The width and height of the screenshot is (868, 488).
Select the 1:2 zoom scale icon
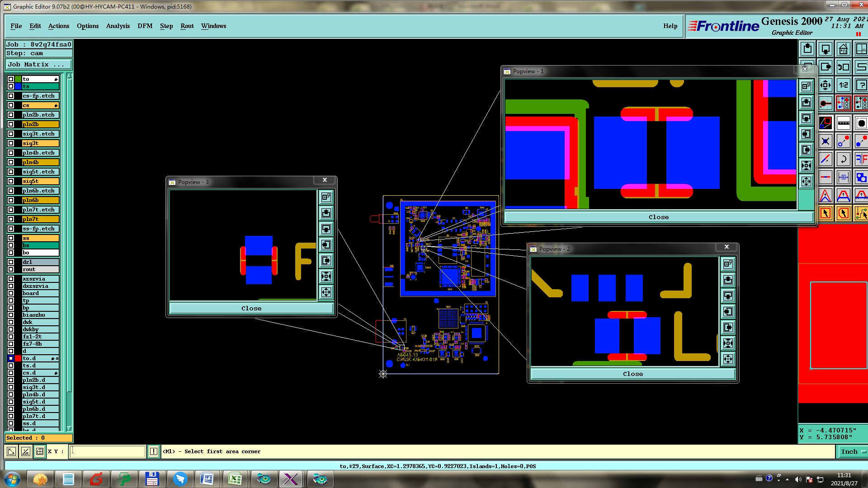coord(843,85)
